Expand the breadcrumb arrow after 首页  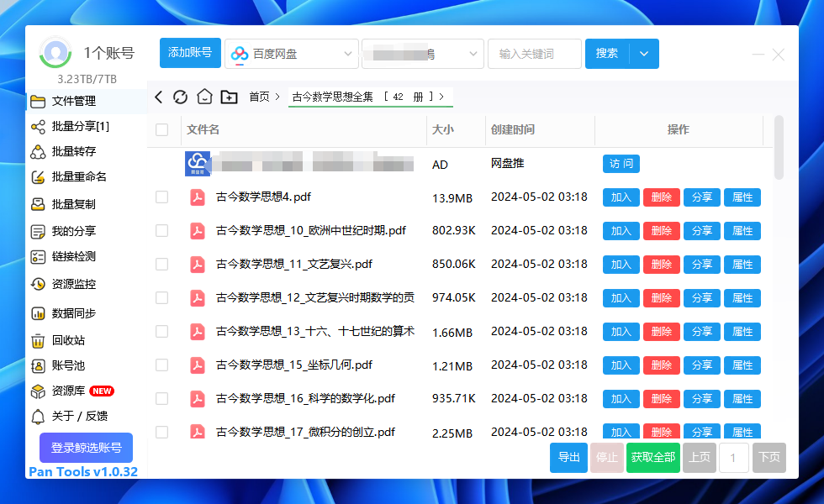[x=277, y=97]
